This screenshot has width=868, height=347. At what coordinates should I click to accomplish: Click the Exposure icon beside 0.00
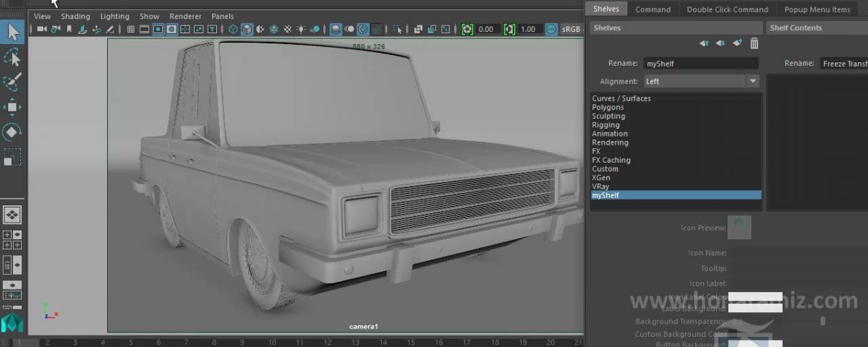point(467,30)
